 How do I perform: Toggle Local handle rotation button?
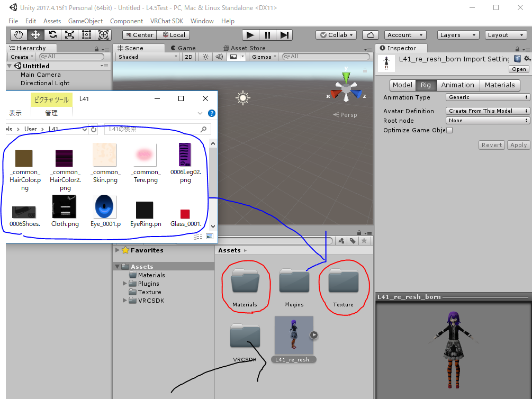(x=174, y=35)
